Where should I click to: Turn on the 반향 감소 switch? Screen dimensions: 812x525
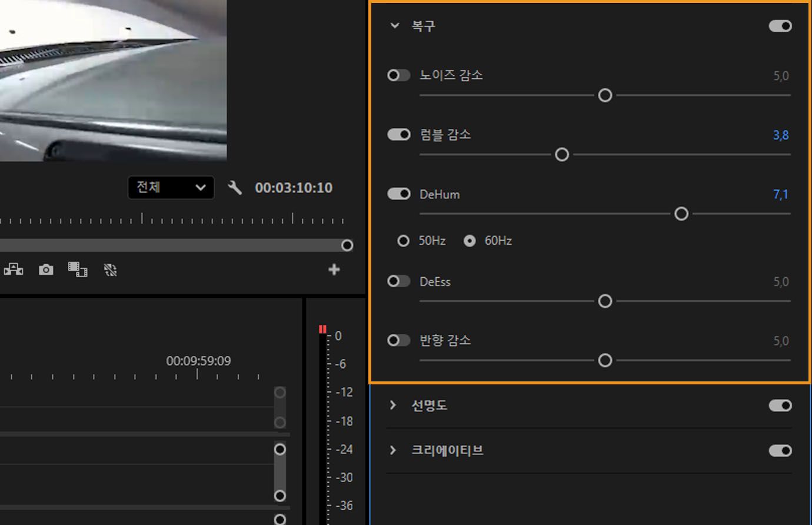398,340
